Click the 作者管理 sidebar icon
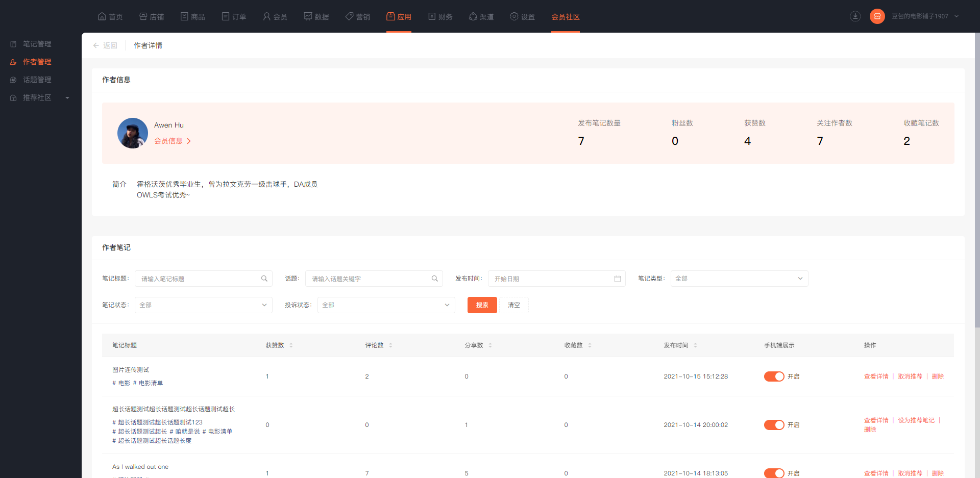The height and width of the screenshot is (478, 980). pos(13,62)
